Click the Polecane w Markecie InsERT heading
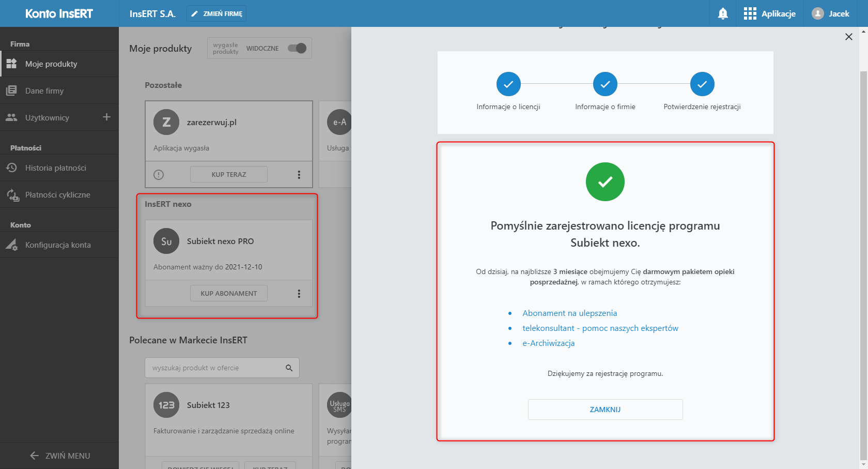This screenshot has width=868, height=469. click(x=188, y=340)
